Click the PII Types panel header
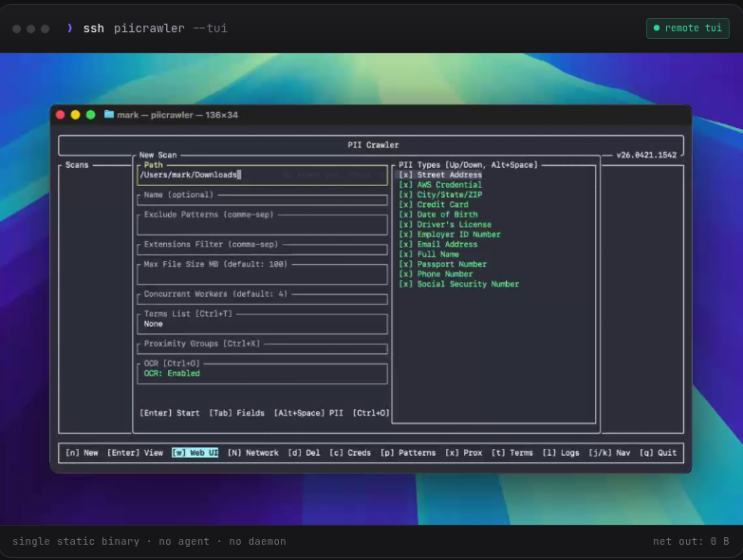The width and height of the screenshot is (743, 560). click(x=468, y=165)
